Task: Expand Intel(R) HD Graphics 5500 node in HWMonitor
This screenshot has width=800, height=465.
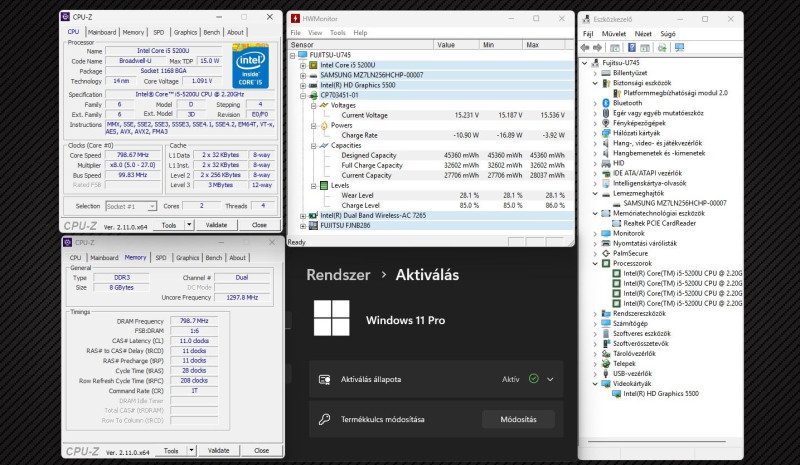Action: (303, 85)
